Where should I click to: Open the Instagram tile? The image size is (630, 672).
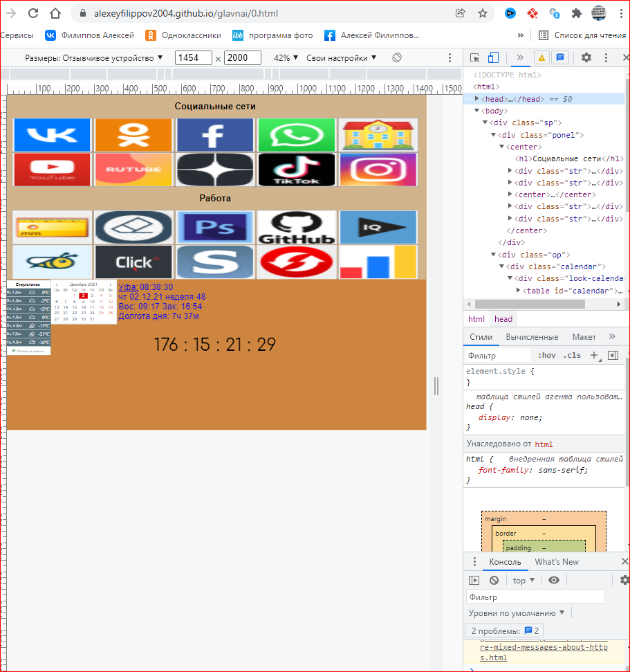[378, 170]
